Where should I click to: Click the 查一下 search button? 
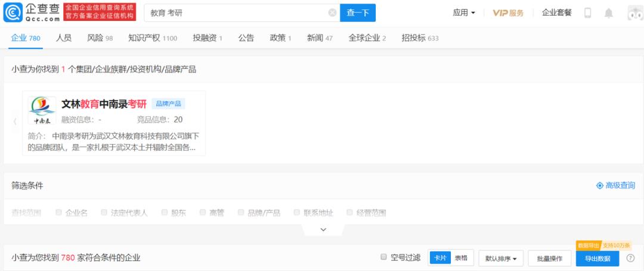[357, 13]
